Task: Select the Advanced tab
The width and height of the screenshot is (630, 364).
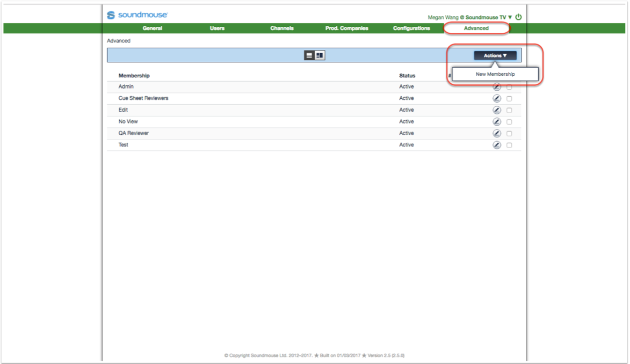Action: (476, 28)
